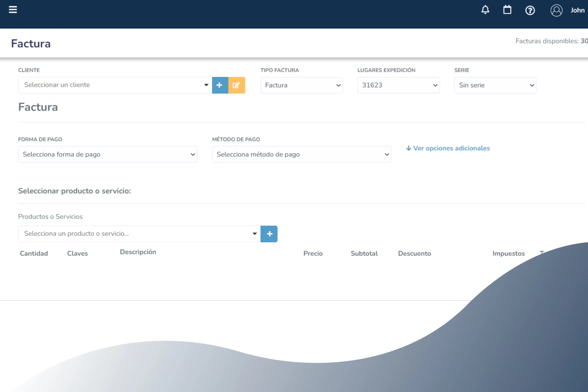Click Ver opciones adicionales link
This screenshot has width=588, height=392.
pos(448,148)
